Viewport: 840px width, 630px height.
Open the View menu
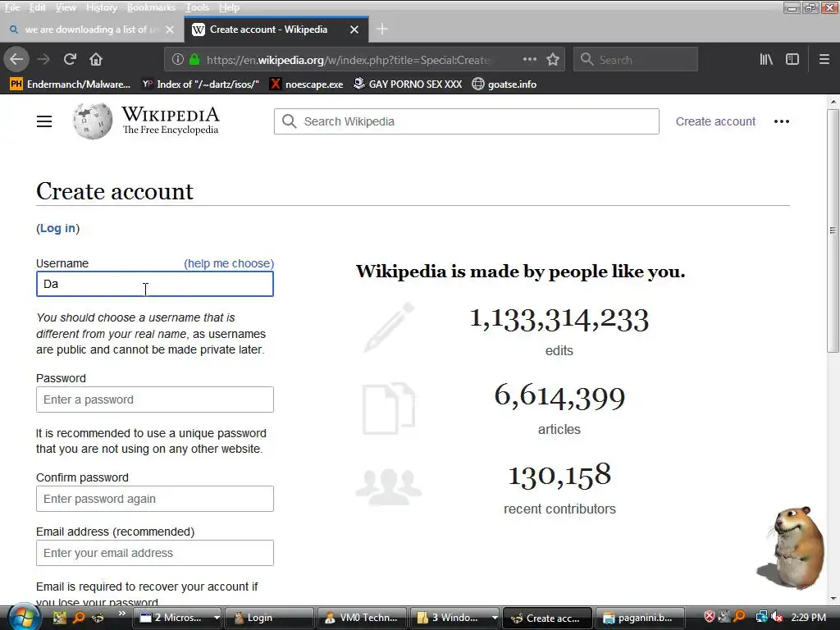click(66, 7)
